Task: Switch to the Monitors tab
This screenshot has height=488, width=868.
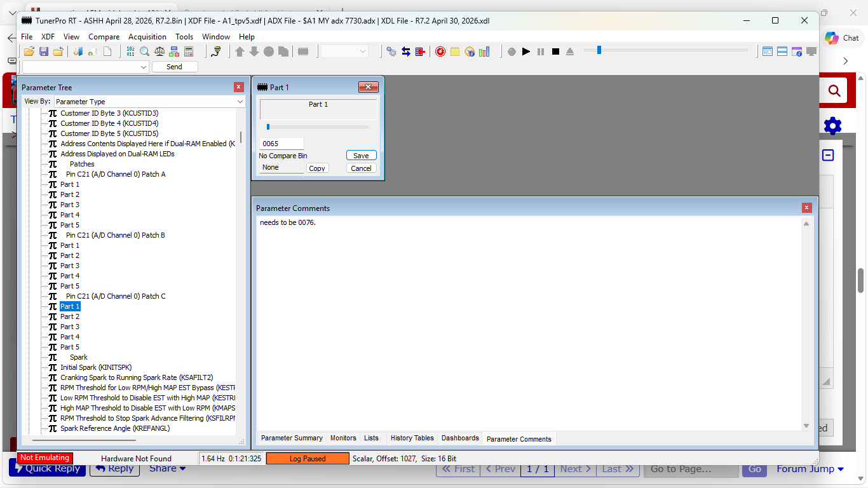Action: [x=343, y=438]
